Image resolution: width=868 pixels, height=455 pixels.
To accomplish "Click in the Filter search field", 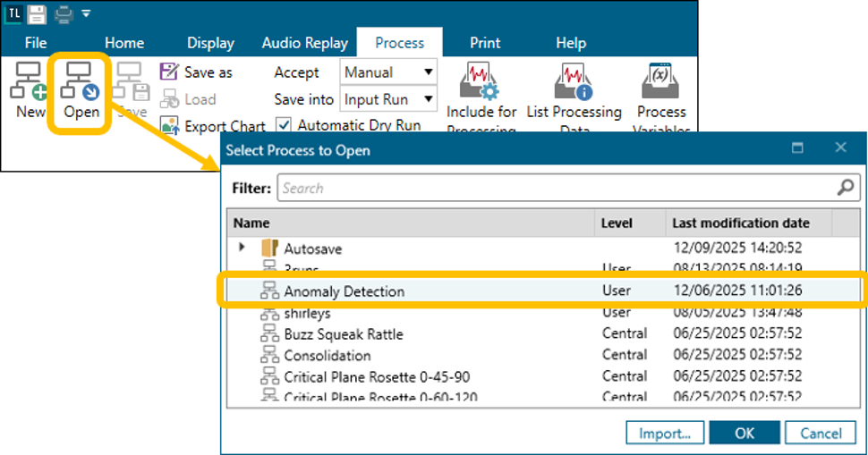I will [x=555, y=188].
